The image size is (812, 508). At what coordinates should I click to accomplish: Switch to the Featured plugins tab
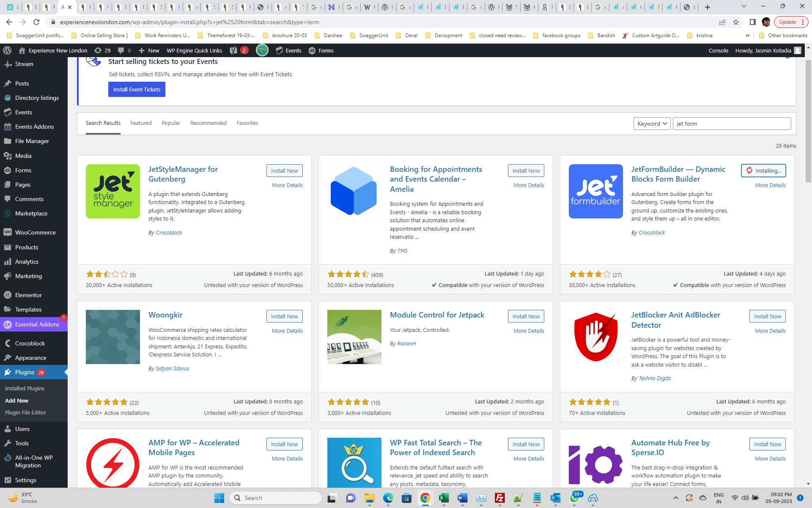point(141,123)
